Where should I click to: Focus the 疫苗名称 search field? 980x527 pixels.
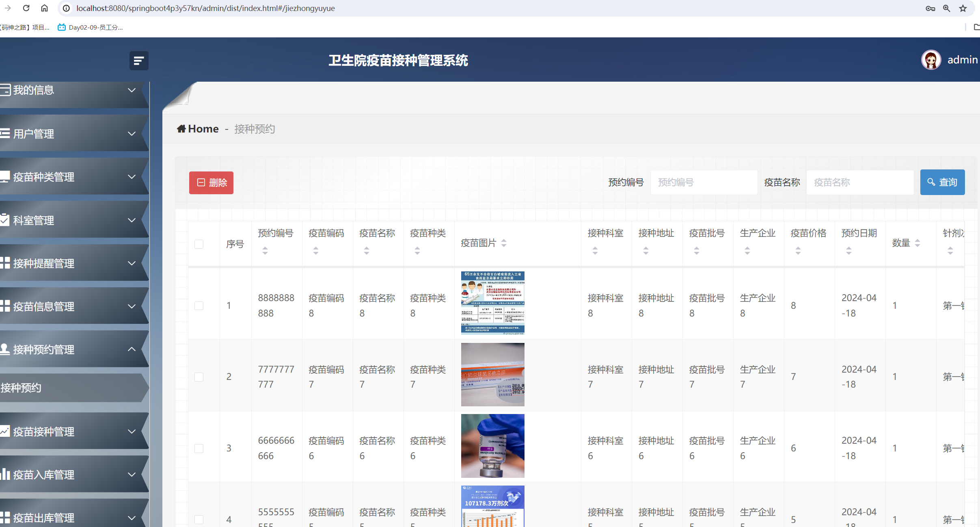860,182
